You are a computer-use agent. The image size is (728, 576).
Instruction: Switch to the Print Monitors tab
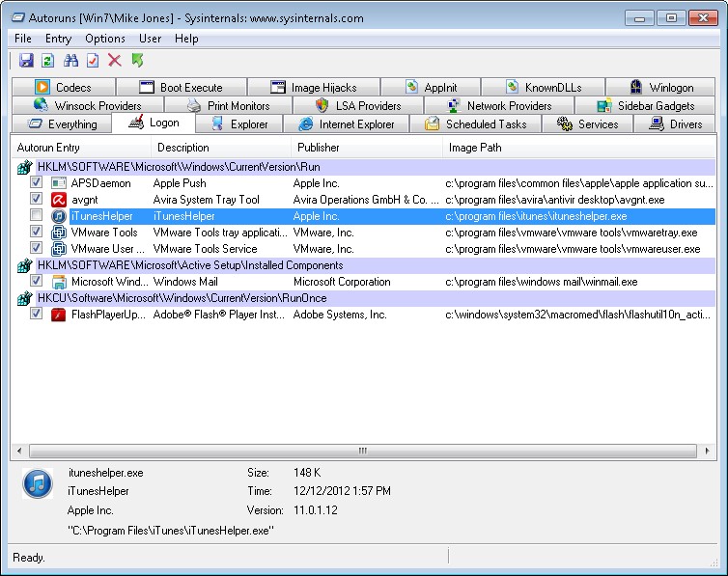229,106
